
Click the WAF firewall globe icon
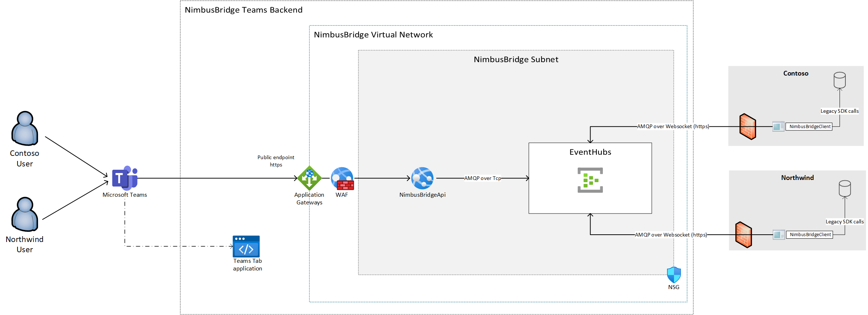[342, 178]
